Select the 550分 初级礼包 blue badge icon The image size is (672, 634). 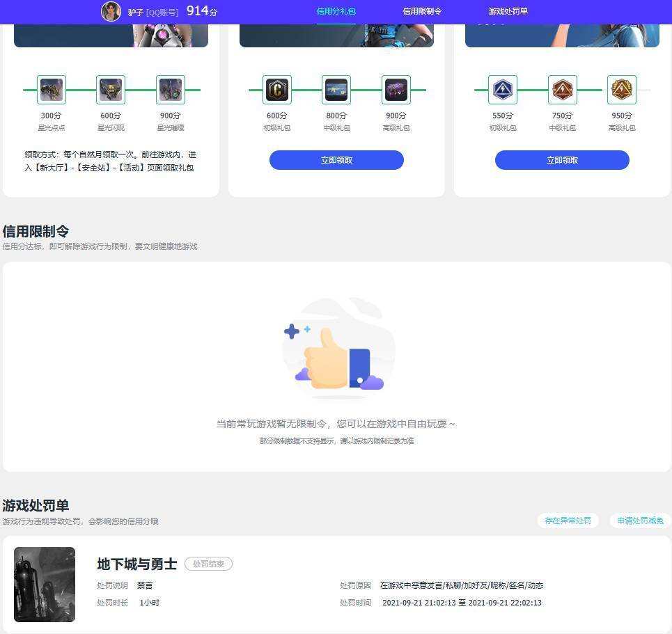coord(503,90)
